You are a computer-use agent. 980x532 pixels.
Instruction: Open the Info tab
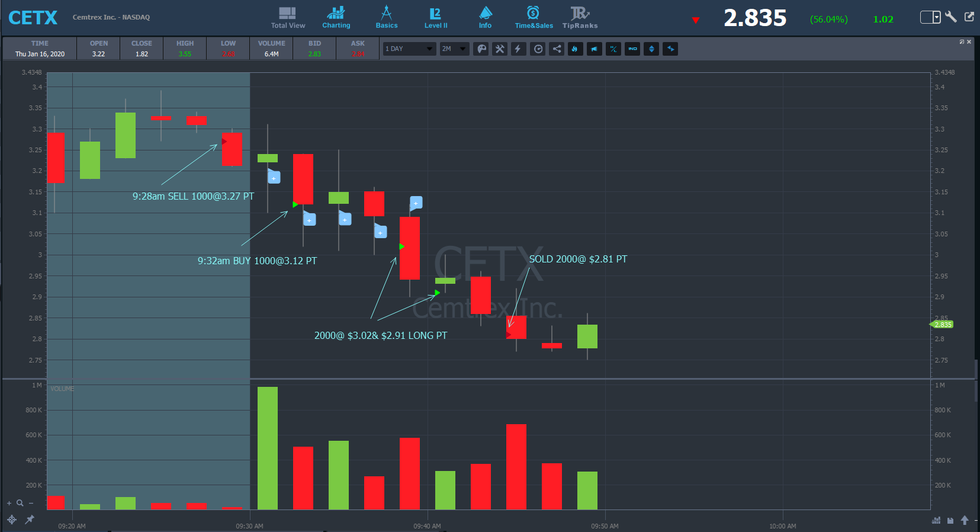(485, 17)
